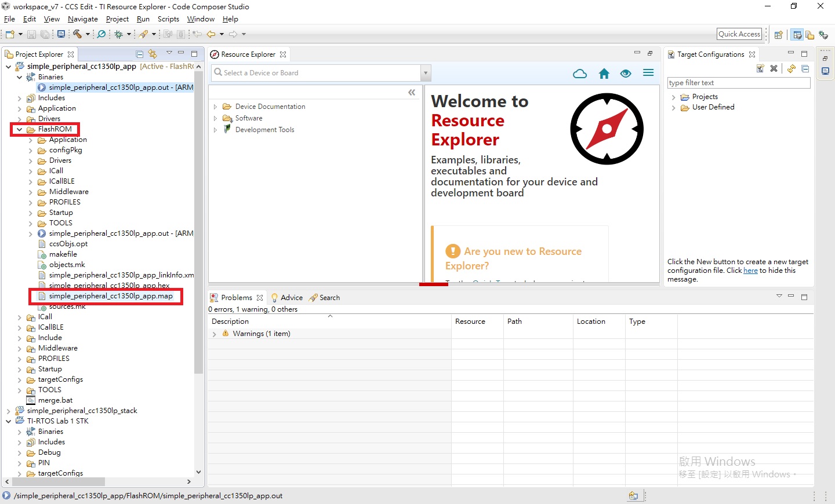835x504 pixels.
Task: Select the Software node in Resource Explorer
Action: [249, 118]
